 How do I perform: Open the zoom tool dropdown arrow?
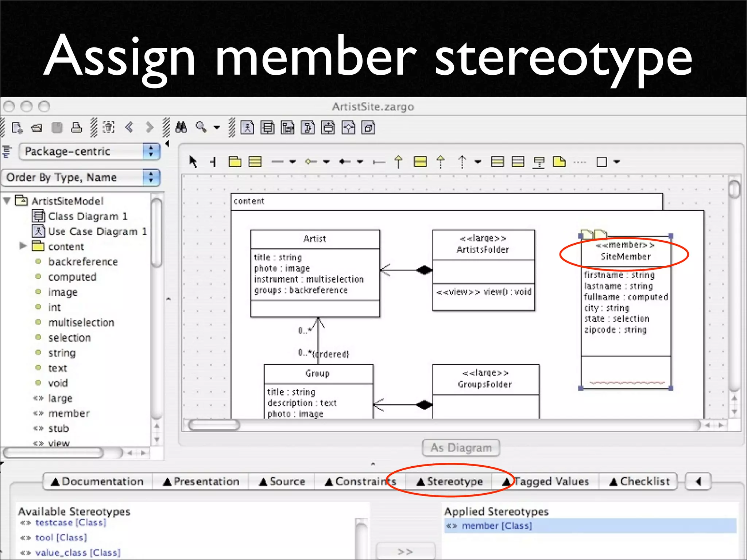pyautogui.click(x=217, y=127)
